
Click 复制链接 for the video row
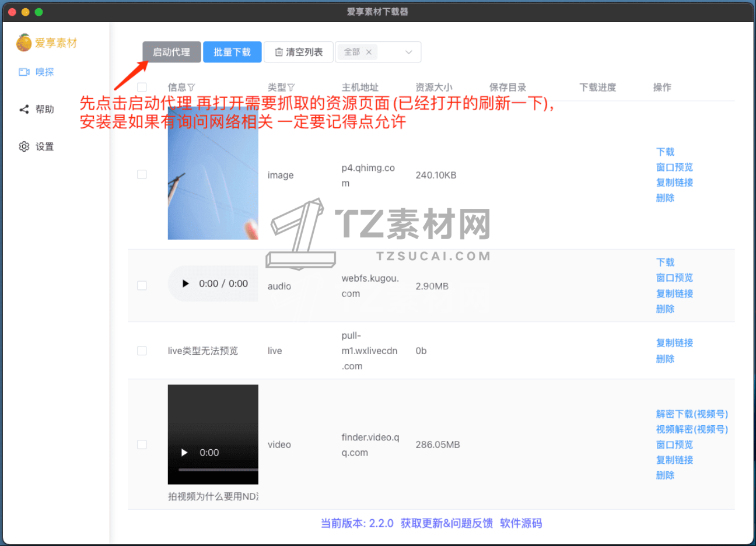tap(674, 460)
